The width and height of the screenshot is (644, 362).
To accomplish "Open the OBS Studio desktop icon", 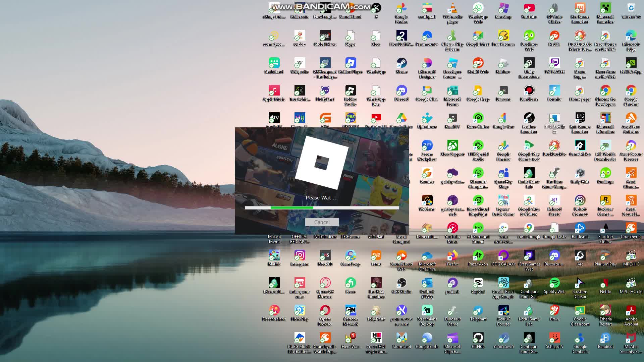I will click(401, 283).
